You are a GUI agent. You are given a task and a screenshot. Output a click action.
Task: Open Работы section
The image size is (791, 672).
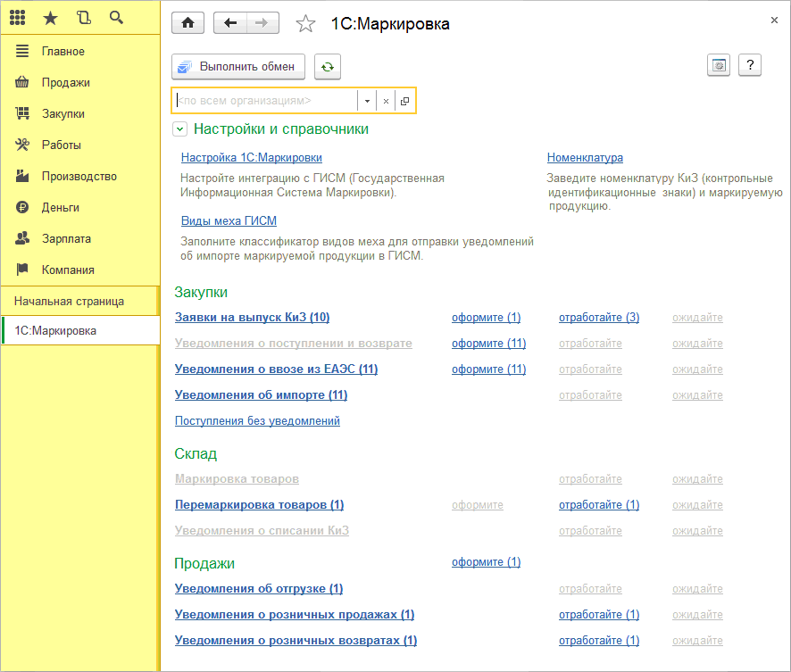pyautogui.click(x=80, y=145)
